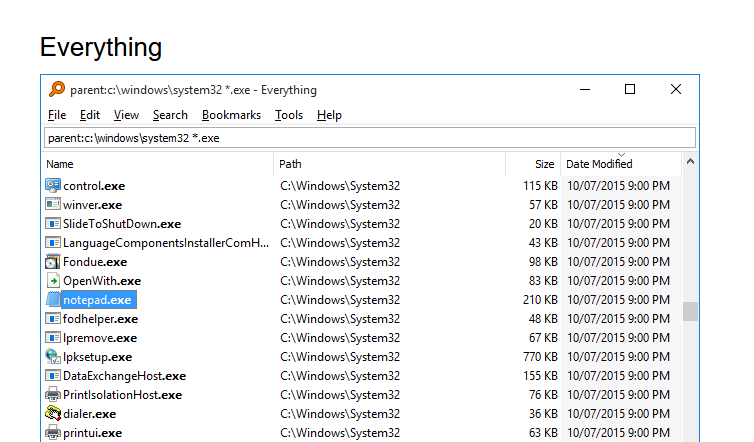Click the OpenWith.exe green arrow icon
Screen dimensions: 754x442
tap(53, 280)
